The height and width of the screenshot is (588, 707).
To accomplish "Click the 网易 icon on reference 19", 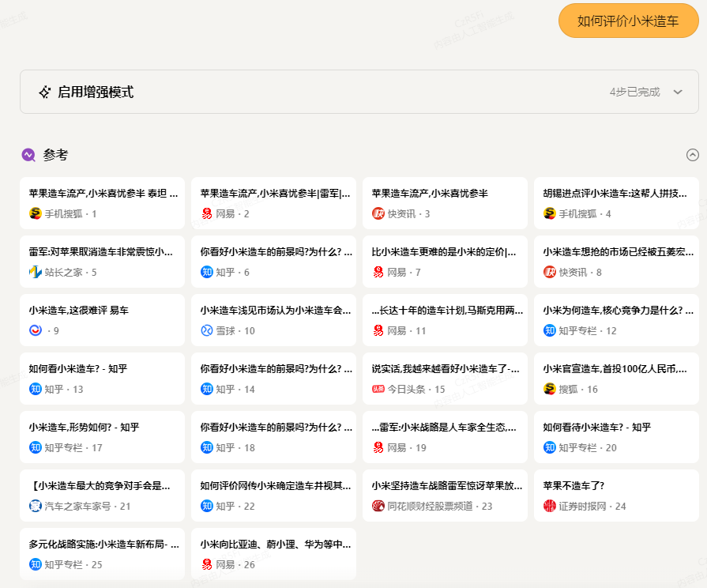I will (x=378, y=447).
